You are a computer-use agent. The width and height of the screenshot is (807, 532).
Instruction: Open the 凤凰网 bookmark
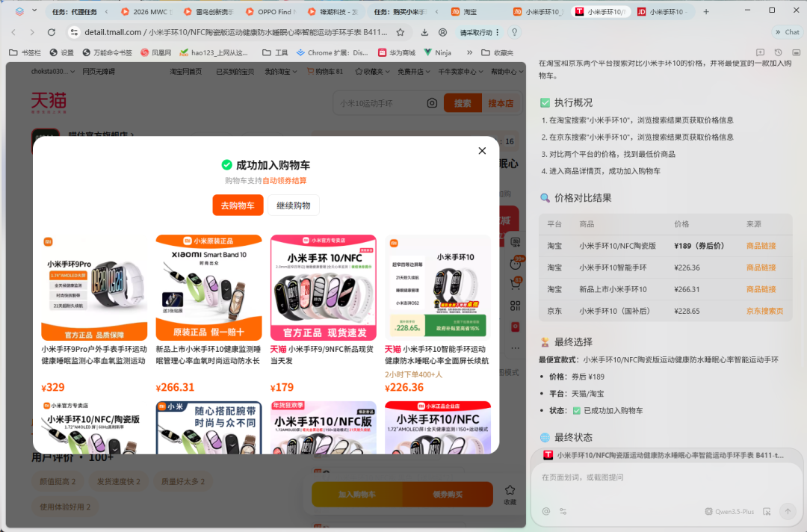point(156,52)
